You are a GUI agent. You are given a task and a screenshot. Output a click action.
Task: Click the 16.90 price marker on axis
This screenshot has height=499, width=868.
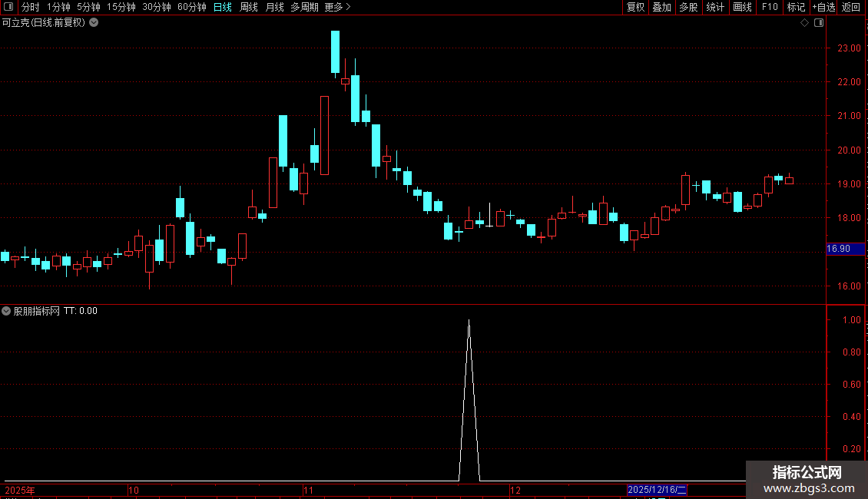[845, 249]
